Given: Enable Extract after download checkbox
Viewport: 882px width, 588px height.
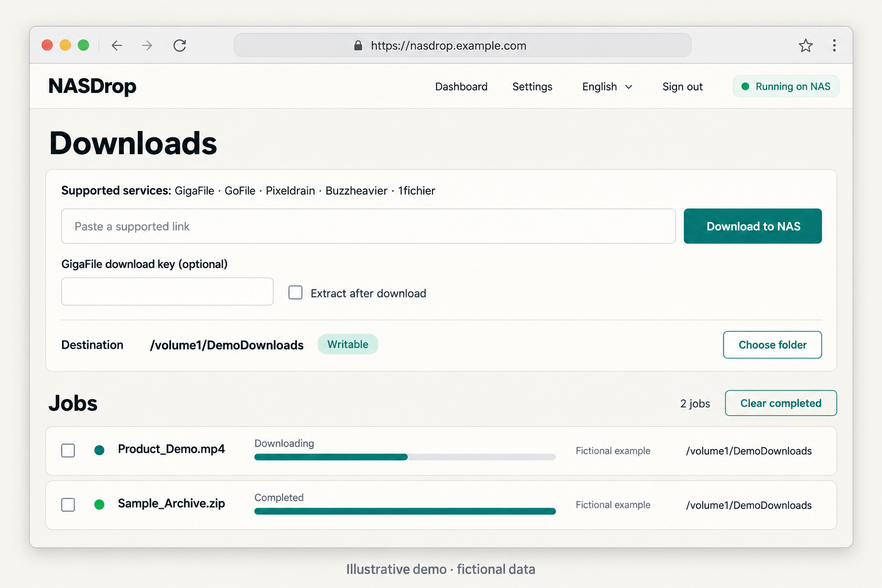Looking at the screenshot, I should pos(296,293).
